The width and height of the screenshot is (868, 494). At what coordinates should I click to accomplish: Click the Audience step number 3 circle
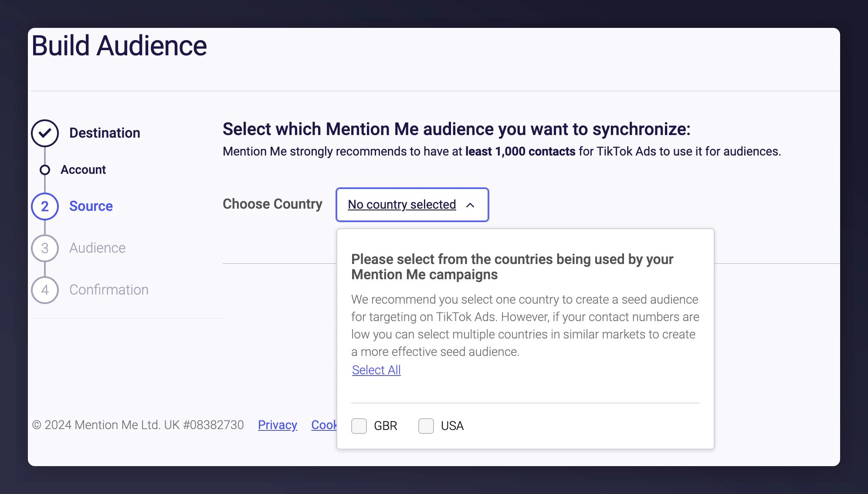point(45,248)
